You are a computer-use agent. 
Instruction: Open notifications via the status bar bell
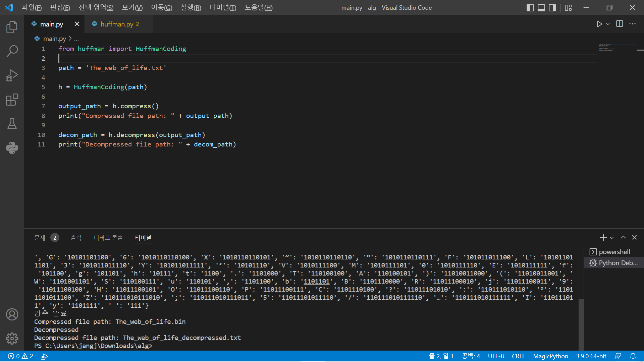[633, 356]
